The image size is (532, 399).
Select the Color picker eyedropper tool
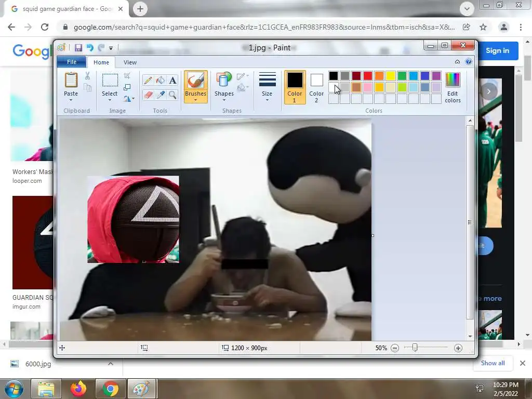coord(161,95)
